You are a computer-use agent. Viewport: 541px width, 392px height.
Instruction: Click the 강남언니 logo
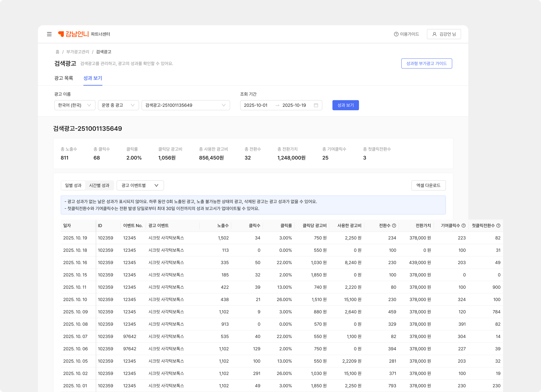tap(73, 34)
